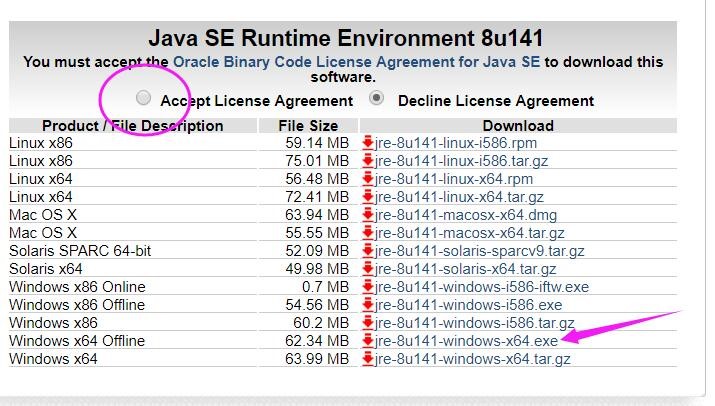Select the Decline License Agreement radio button
The width and height of the screenshot is (715, 406).
[377, 98]
